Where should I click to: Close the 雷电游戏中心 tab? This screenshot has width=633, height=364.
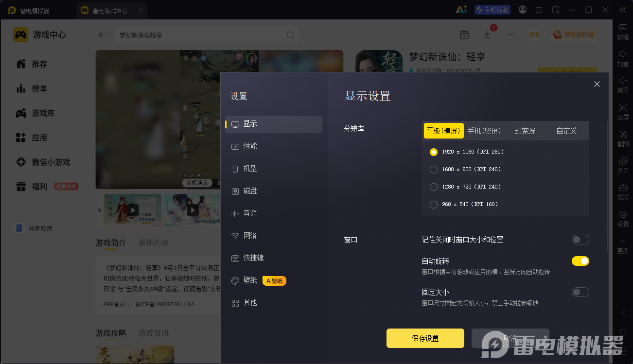(x=141, y=10)
